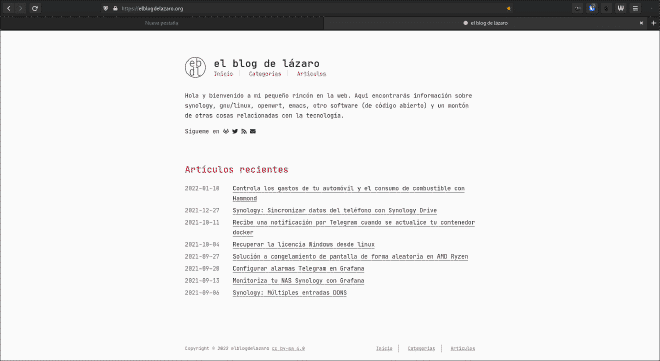The image size is (660, 361).
Task: Open Artículos in the header navigation
Action: coord(311,74)
